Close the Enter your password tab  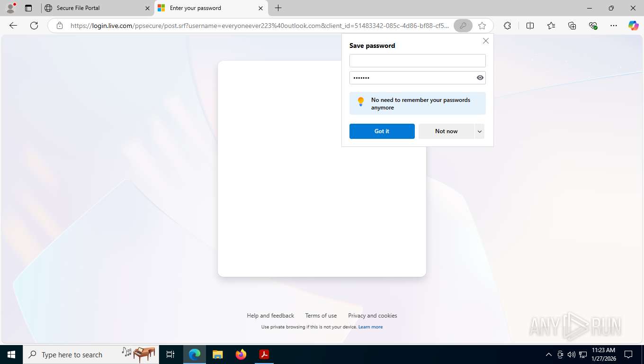261,8
